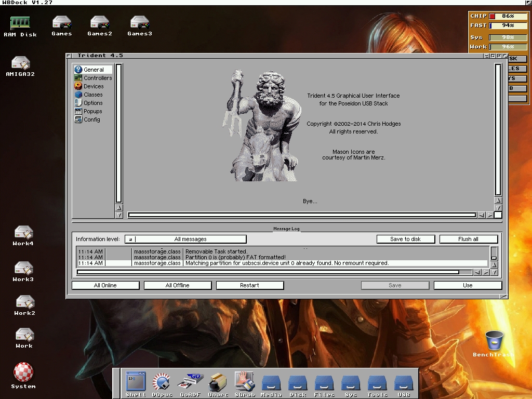Click the section list's vertical scrollbar
The image size is (532, 399).
(x=119, y=134)
